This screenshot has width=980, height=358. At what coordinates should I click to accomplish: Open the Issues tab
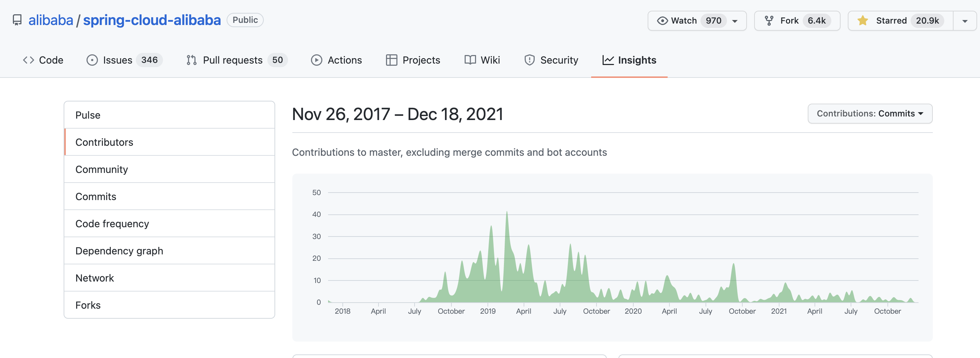pos(125,60)
